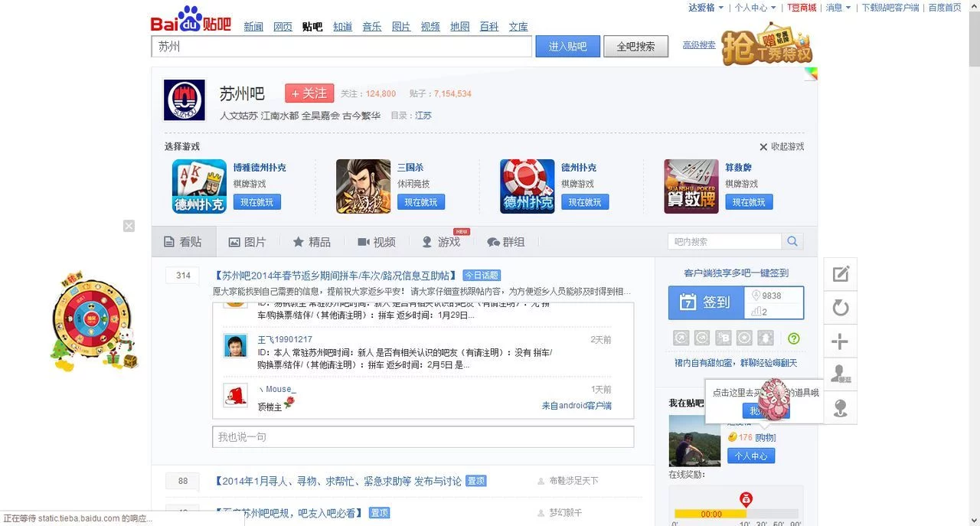Open the 精品 tab
The height and width of the screenshot is (526, 980).
[312, 242]
